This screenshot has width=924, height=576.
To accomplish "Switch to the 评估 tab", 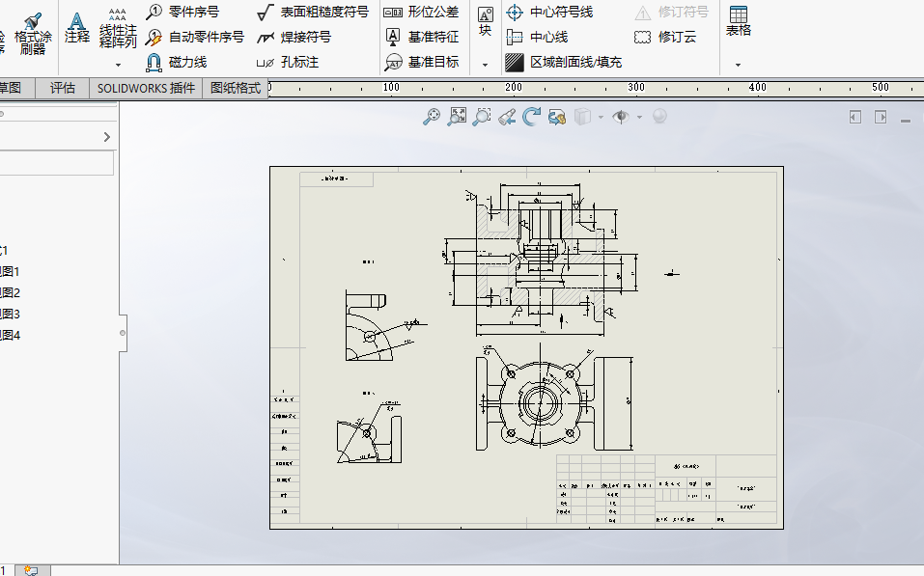I will [63, 88].
